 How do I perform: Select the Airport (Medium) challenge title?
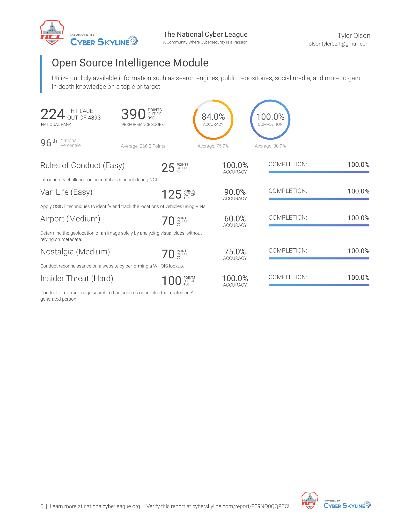point(70,219)
